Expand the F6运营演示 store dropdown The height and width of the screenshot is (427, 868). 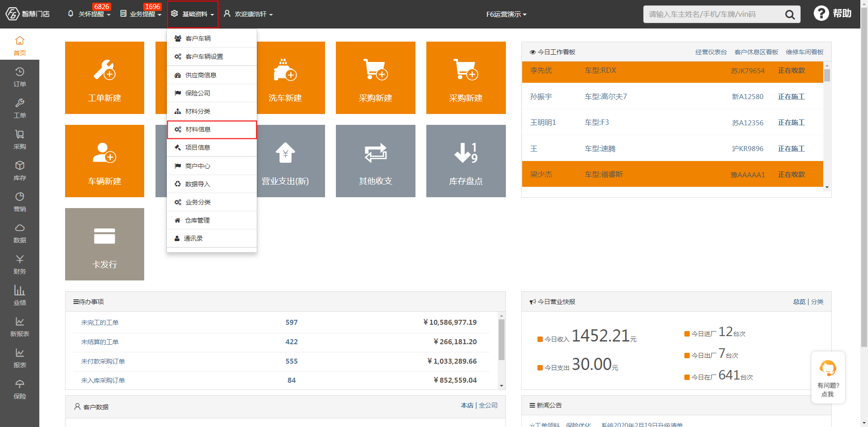click(x=506, y=14)
